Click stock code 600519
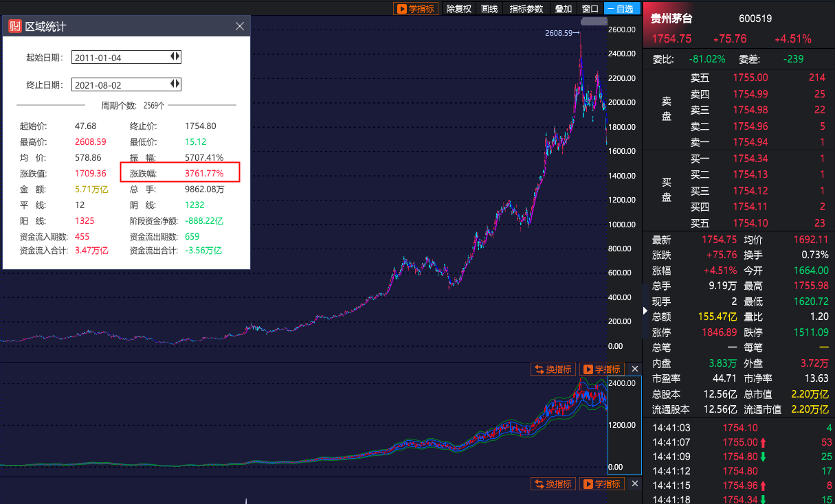Viewport: 835px width, 504px height. click(x=755, y=19)
